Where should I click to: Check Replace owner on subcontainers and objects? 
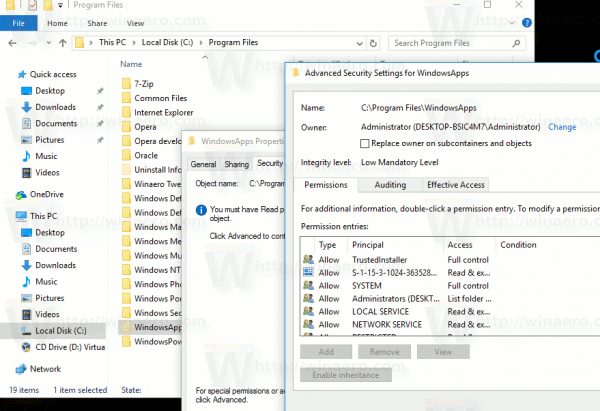[x=365, y=144]
